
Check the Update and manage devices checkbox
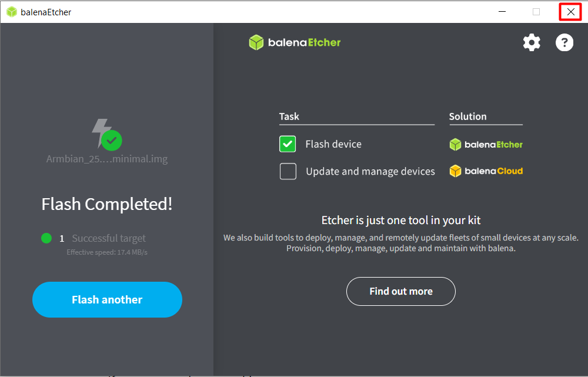point(288,171)
